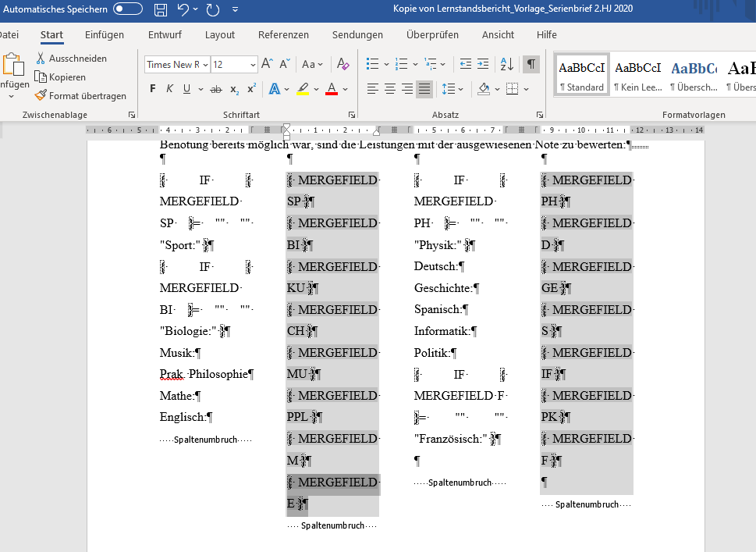
Task: Center the text
Action: [390, 89]
